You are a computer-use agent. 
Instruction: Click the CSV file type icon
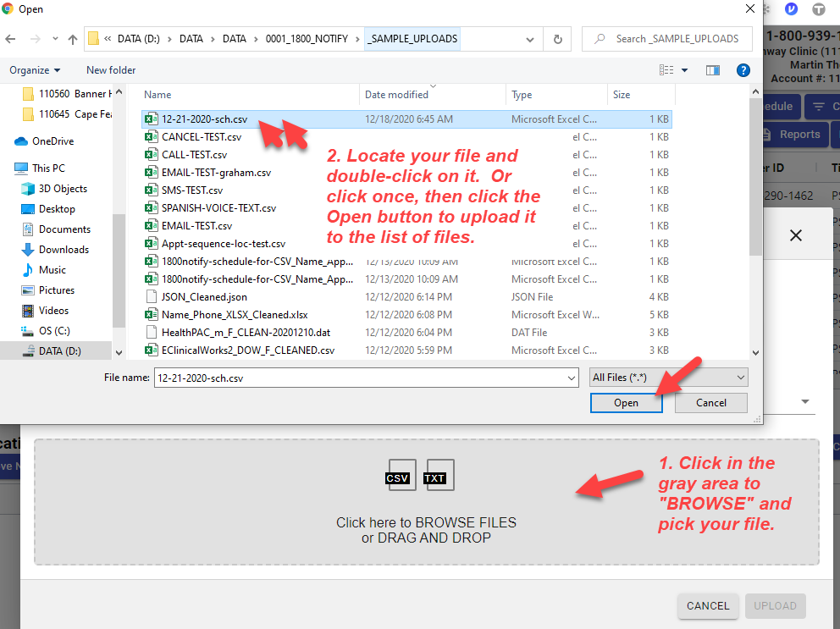[398, 477]
